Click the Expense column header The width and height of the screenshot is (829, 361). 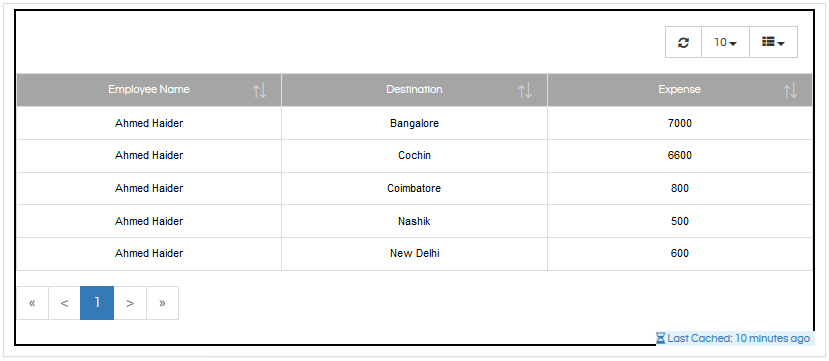680,90
